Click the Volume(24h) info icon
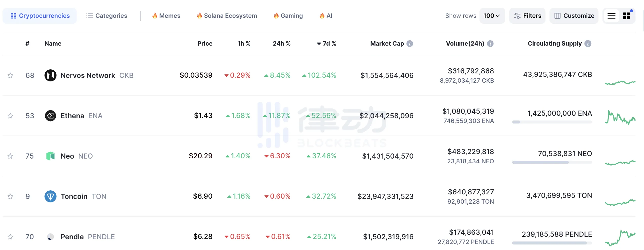The image size is (644, 250). pyautogui.click(x=490, y=44)
